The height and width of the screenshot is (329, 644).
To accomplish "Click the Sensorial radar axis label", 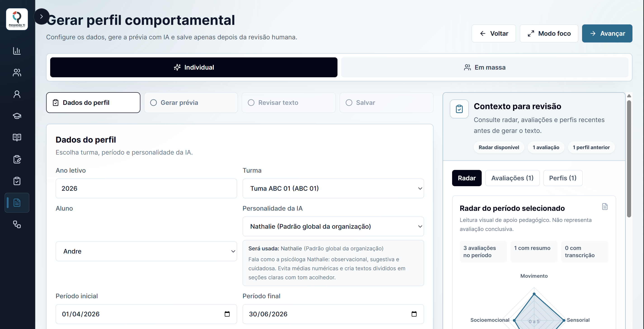I will tap(578, 320).
